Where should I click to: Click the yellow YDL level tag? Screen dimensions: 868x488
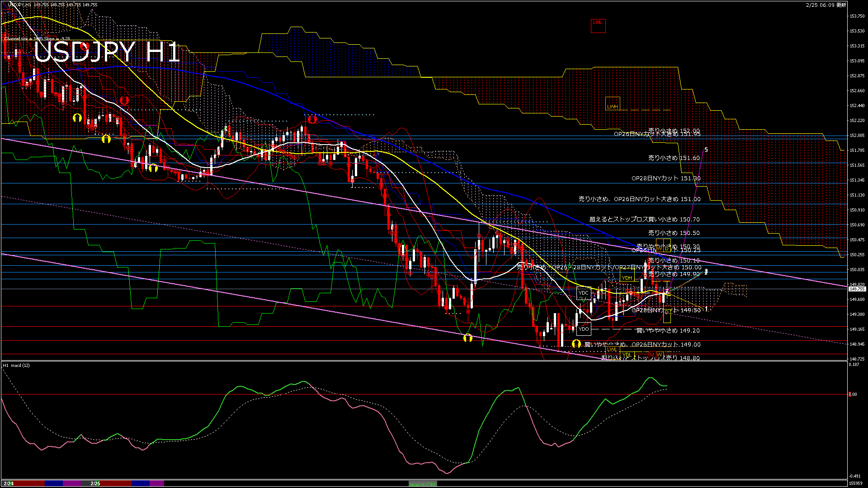pyautogui.click(x=627, y=355)
